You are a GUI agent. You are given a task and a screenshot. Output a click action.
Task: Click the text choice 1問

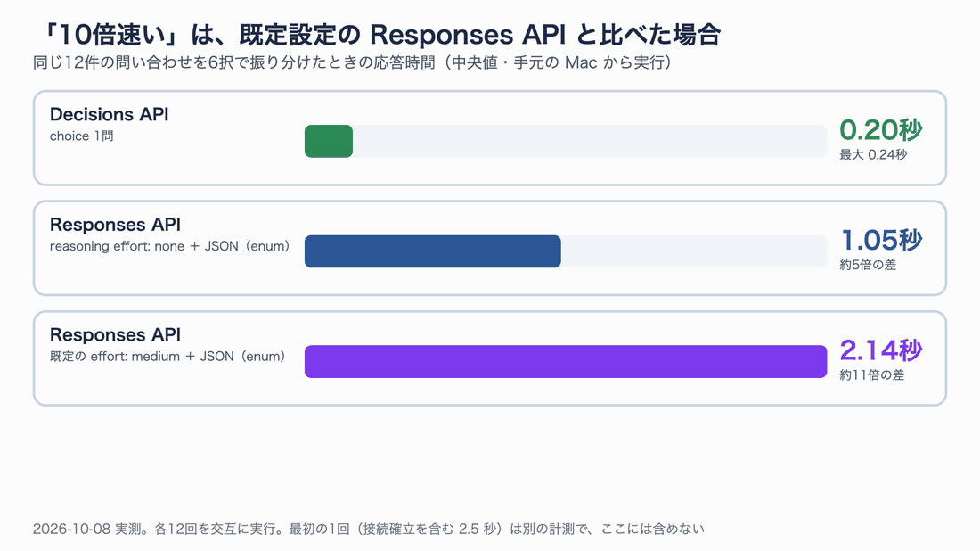pos(82,136)
